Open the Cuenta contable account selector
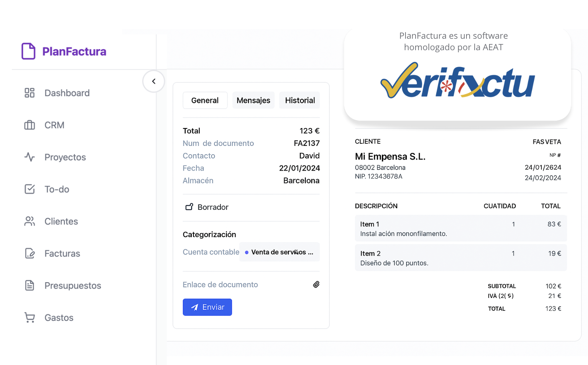 click(211, 252)
